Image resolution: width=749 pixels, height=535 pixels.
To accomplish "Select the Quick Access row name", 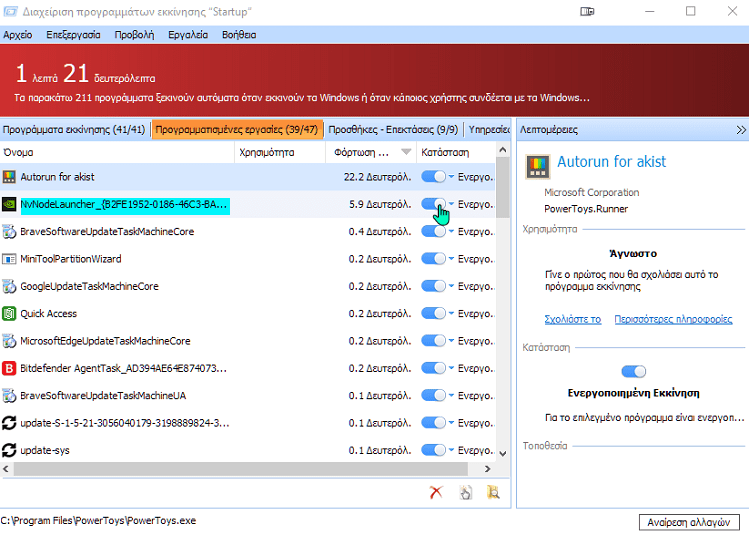I will pyautogui.click(x=48, y=313).
